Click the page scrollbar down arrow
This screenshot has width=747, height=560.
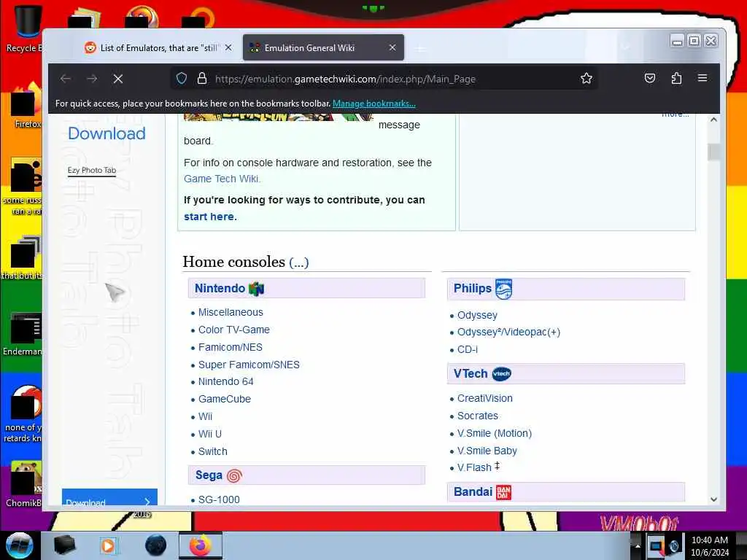click(x=713, y=499)
